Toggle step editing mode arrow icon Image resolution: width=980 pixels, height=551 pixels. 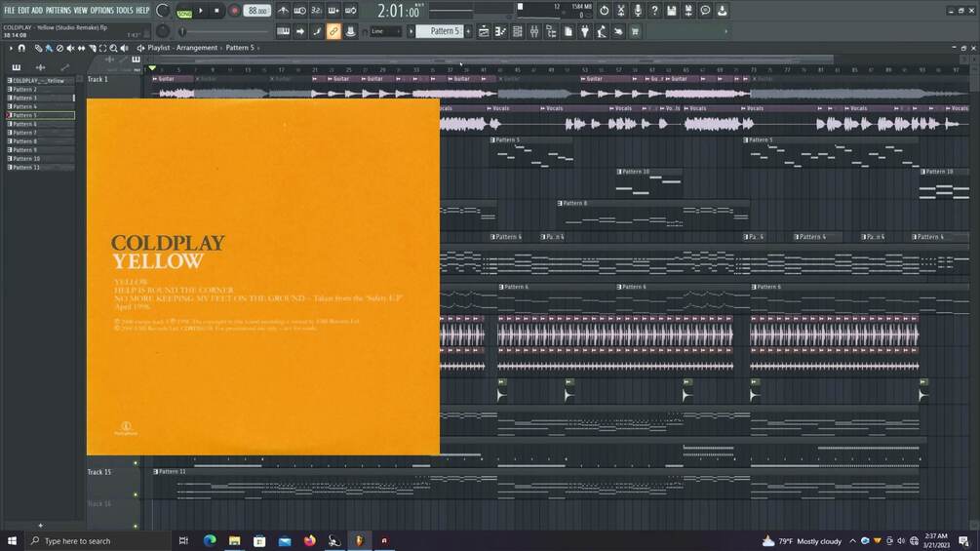pos(300,31)
